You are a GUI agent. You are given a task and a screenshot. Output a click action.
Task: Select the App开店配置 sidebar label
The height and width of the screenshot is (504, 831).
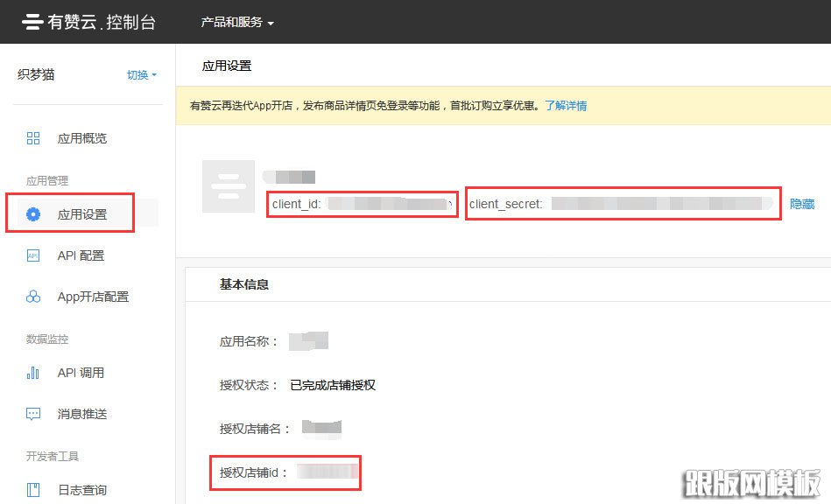[93, 297]
